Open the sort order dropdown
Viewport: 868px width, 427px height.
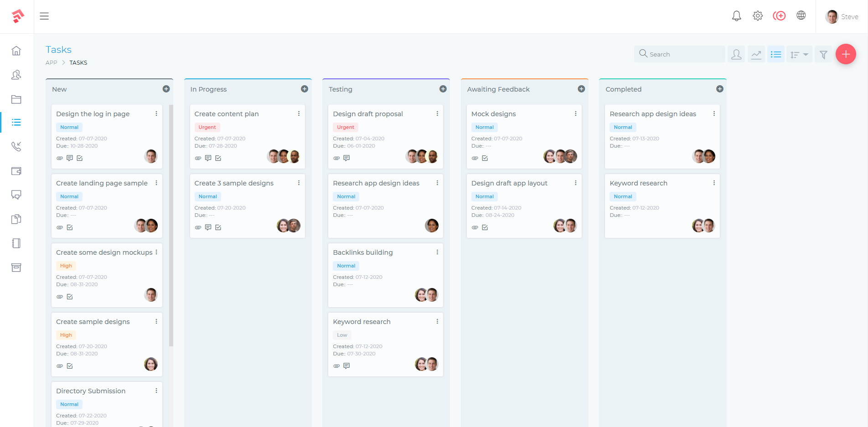tap(799, 54)
